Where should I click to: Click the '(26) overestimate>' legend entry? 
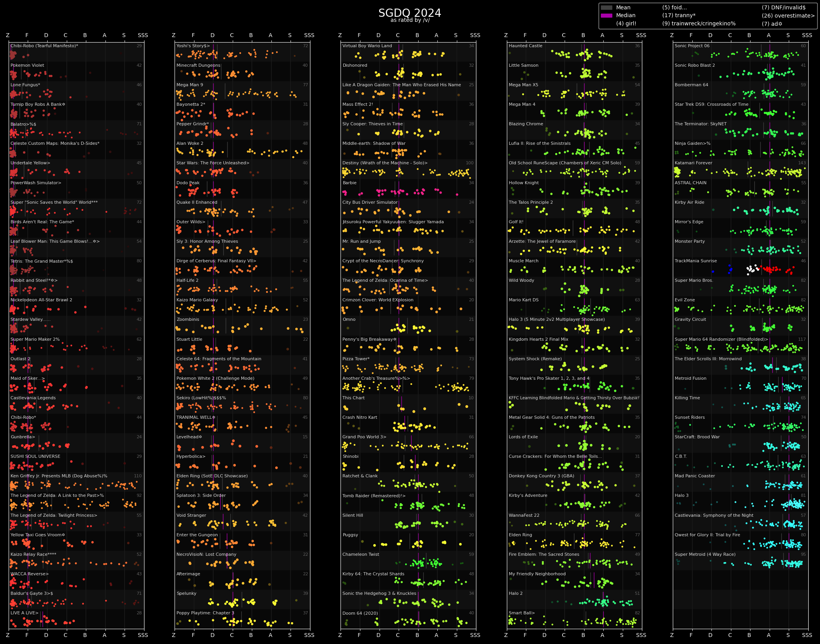coord(788,16)
